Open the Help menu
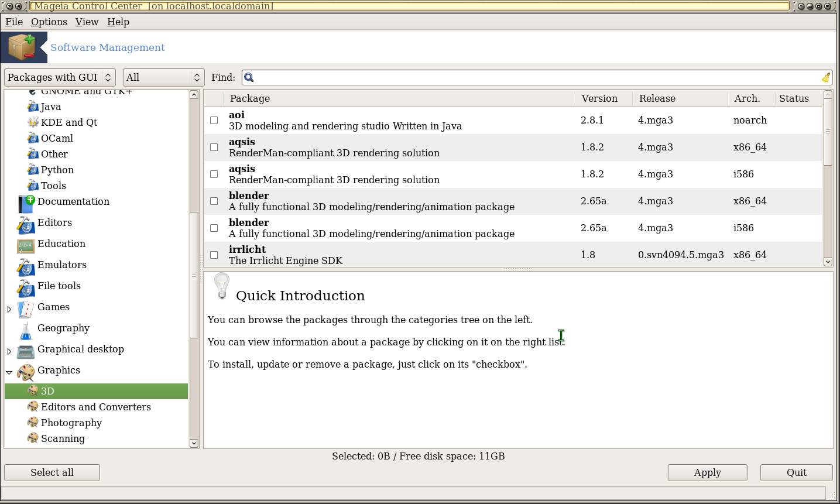This screenshot has width=840, height=504. 118,22
